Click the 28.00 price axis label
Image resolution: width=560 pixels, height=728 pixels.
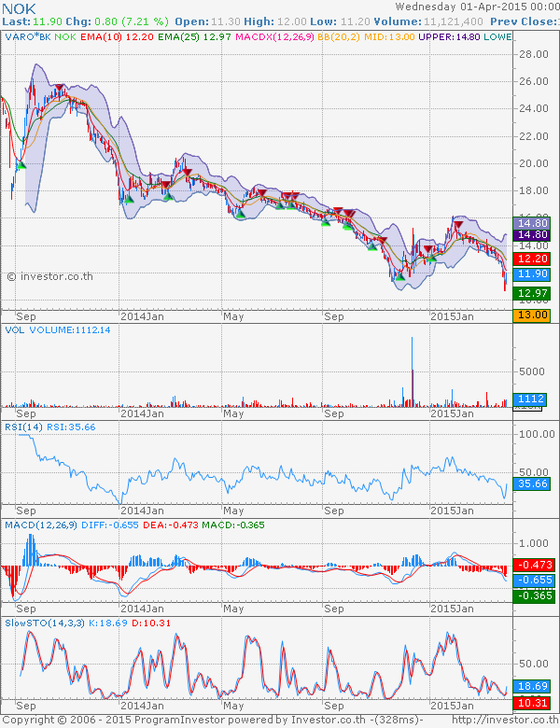pos(534,54)
